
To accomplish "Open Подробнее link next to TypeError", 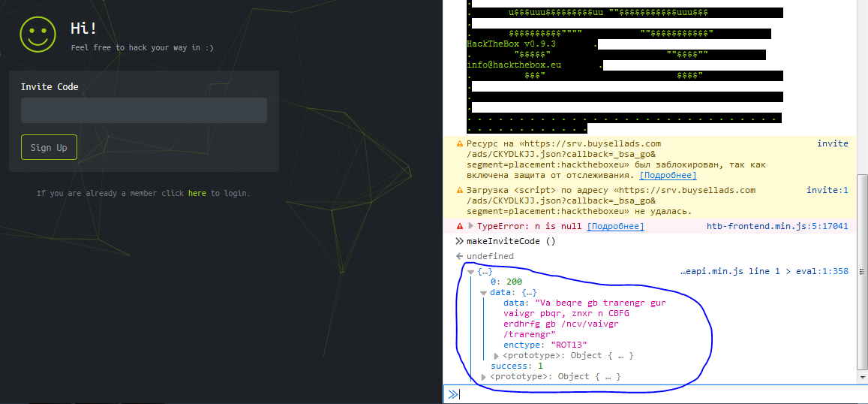I will (615, 226).
